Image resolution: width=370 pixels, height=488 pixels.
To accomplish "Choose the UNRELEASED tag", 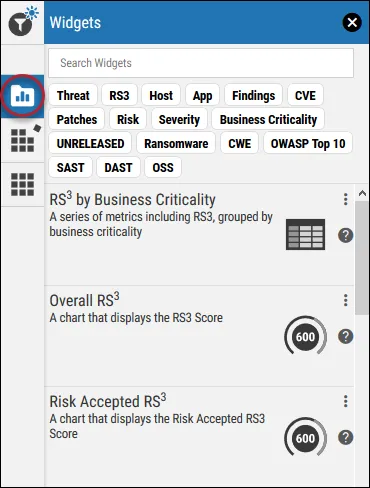I will 90,144.
